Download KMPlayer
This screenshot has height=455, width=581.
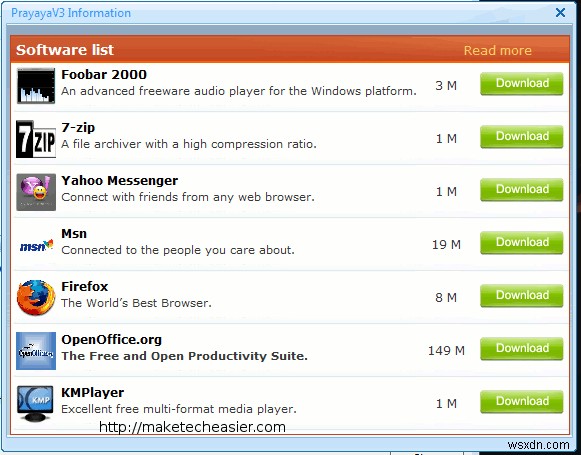(522, 401)
